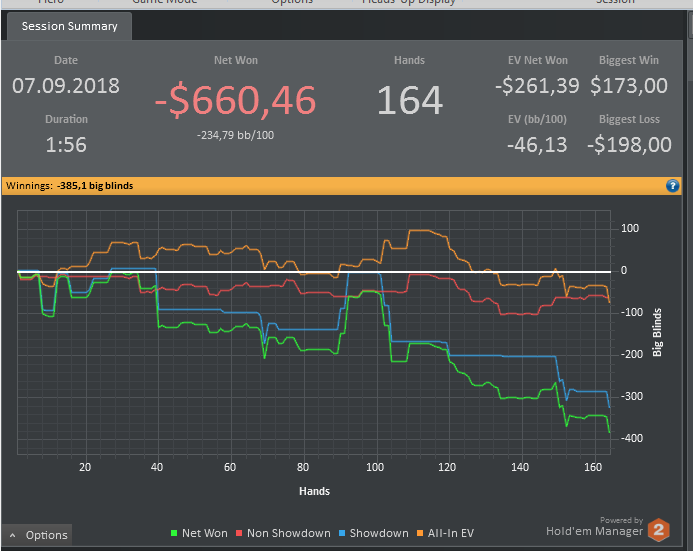Click the hands count 164
This screenshot has width=693, height=551.
[x=410, y=101]
